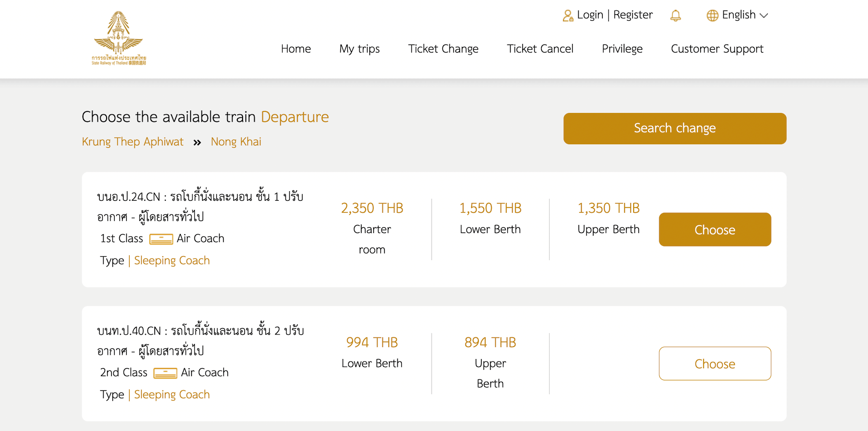Click the Search change button
Image resolution: width=868 pixels, height=431 pixels.
click(x=675, y=128)
